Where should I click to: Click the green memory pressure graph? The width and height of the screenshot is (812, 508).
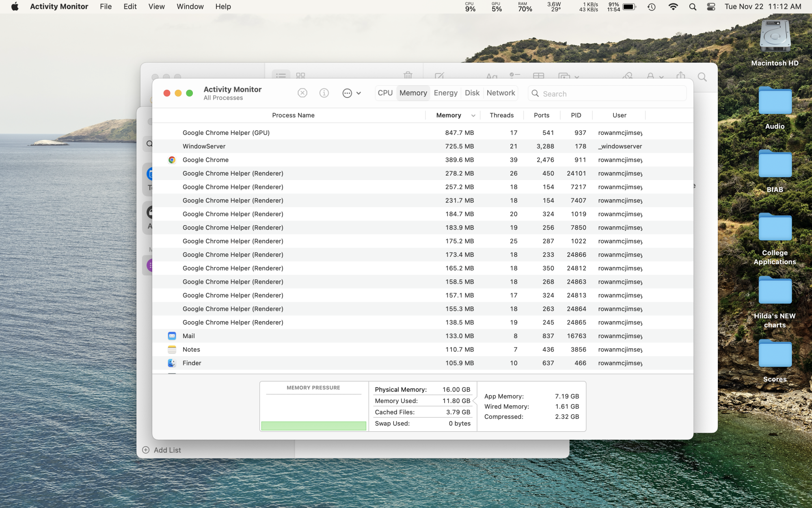(x=313, y=426)
